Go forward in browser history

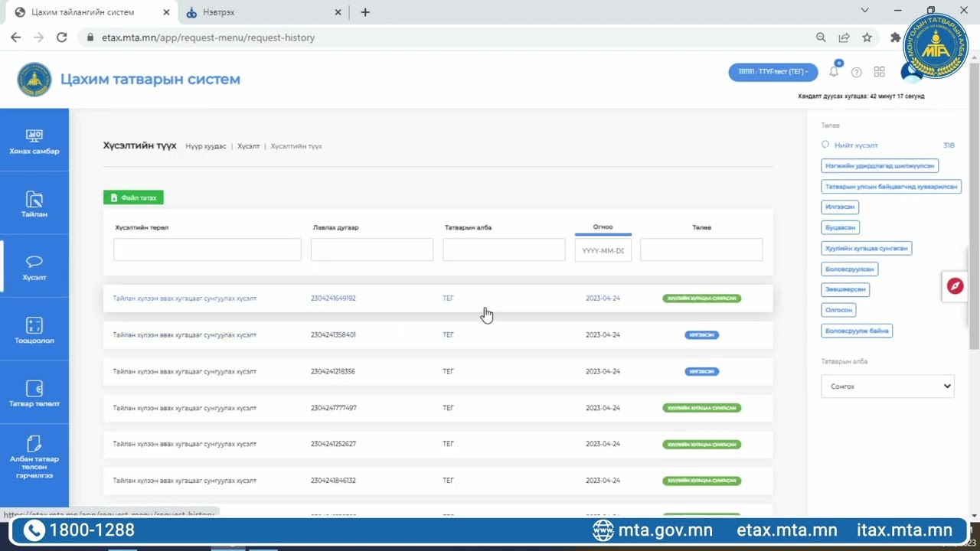(38, 37)
